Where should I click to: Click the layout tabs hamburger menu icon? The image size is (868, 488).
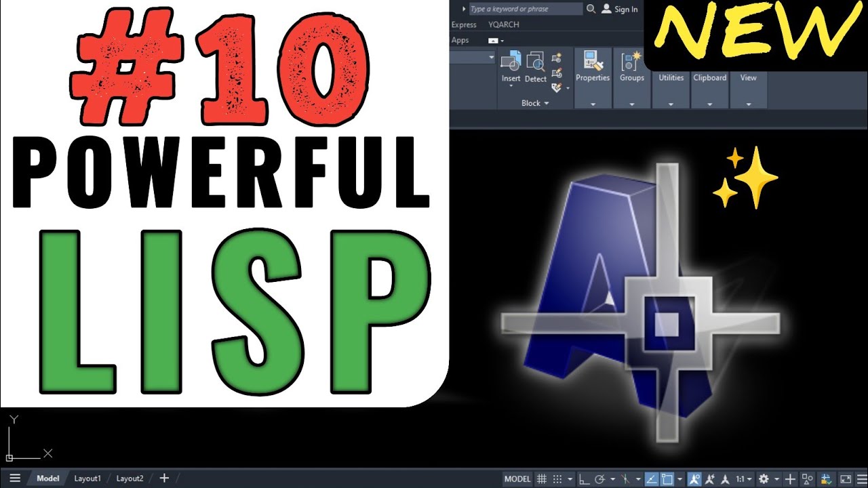click(x=15, y=478)
